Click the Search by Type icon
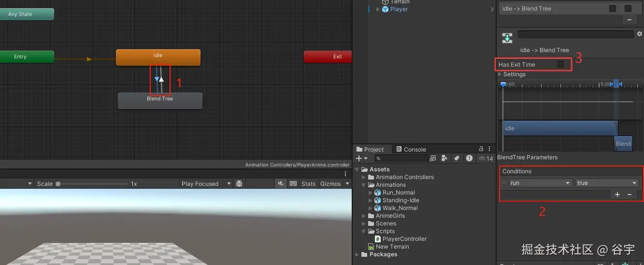This screenshot has height=265, width=644. (444, 158)
